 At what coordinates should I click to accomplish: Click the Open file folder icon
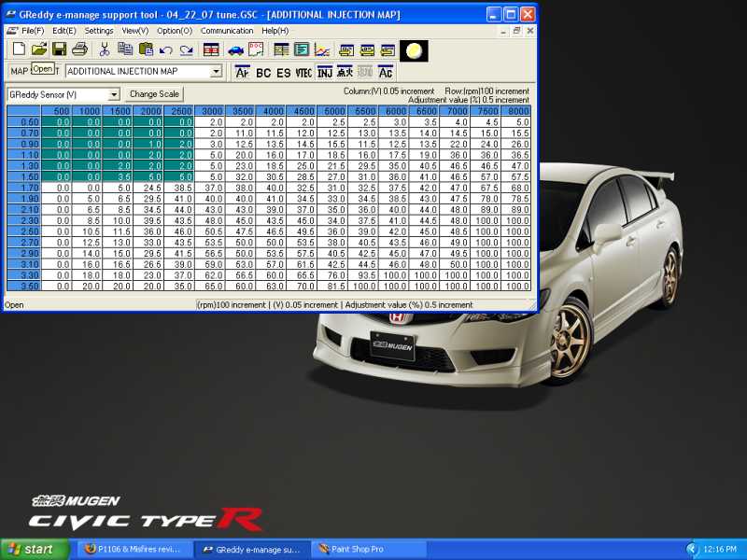click(x=39, y=49)
